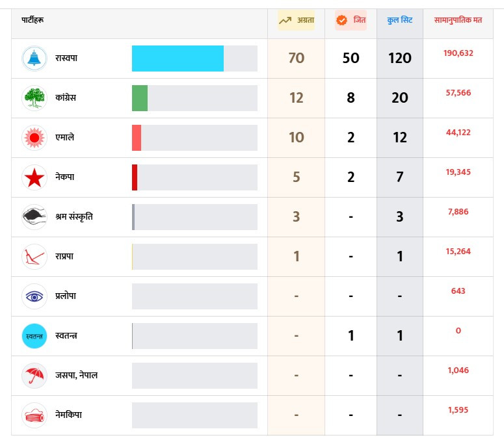504x442 pixels.
Task: Click the श्रम संस्कृति party logo
Action: pos(34,217)
